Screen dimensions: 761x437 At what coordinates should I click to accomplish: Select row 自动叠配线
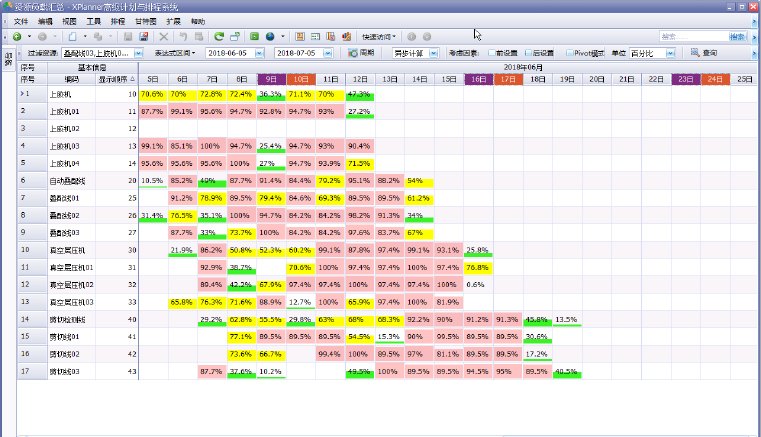pos(388,181)
